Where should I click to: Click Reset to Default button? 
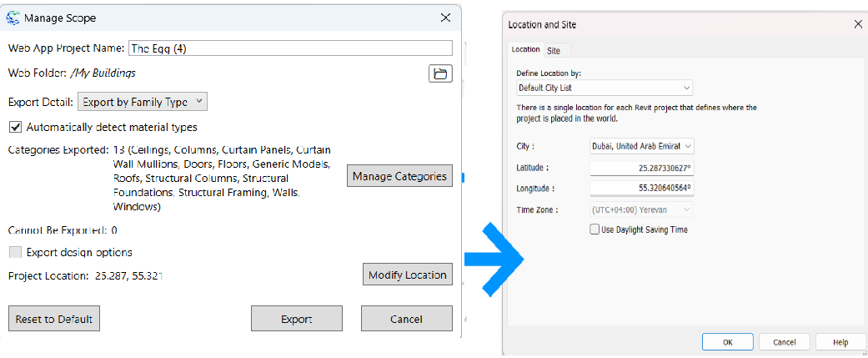[54, 318]
